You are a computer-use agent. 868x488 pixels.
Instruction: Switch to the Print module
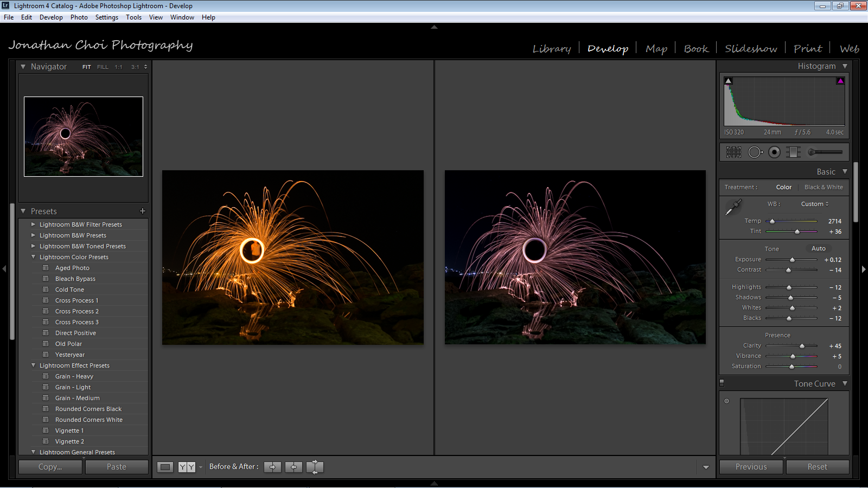[x=808, y=49]
